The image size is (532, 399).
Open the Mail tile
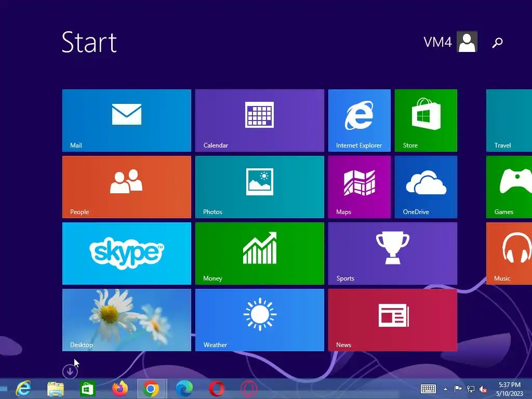click(x=127, y=121)
